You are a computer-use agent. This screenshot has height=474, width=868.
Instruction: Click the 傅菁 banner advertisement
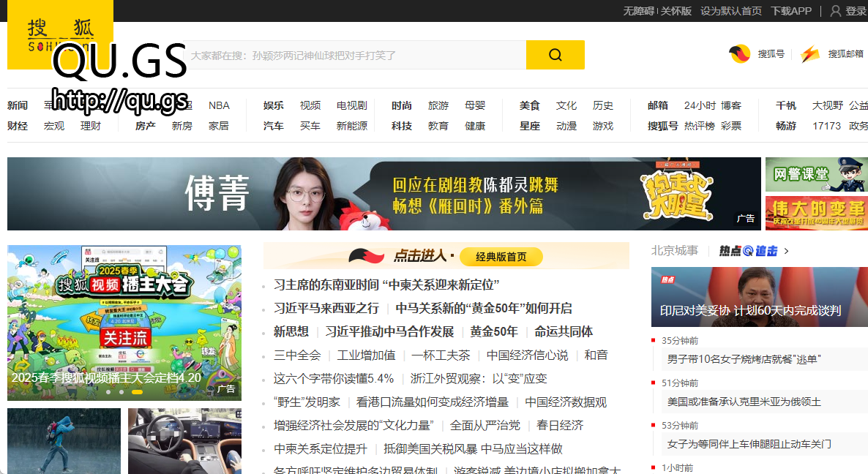(384, 194)
